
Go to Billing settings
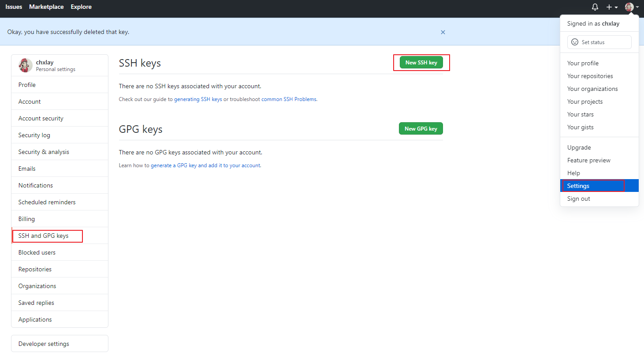(60, 219)
